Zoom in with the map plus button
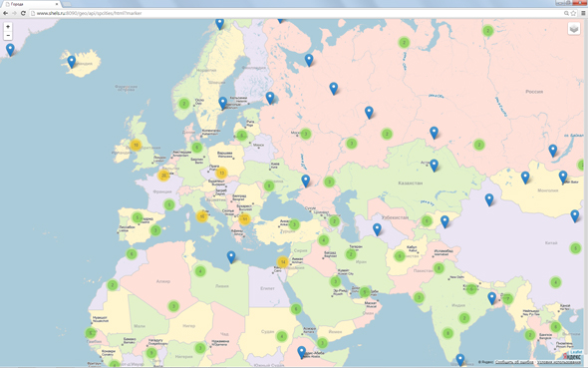 pos(8,27)
